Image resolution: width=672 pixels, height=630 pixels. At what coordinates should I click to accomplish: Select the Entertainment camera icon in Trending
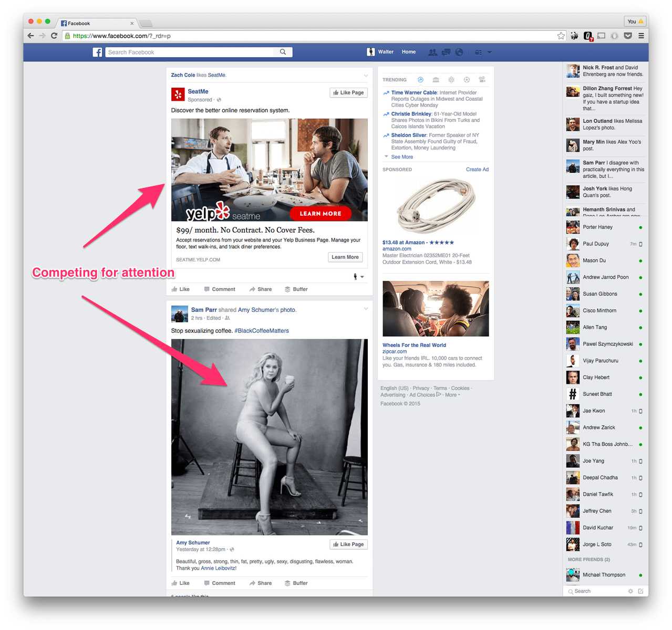click(482, 80)
